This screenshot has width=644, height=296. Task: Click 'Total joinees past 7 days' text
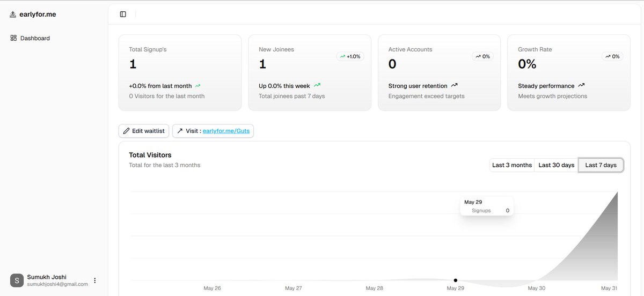(292, 96)
